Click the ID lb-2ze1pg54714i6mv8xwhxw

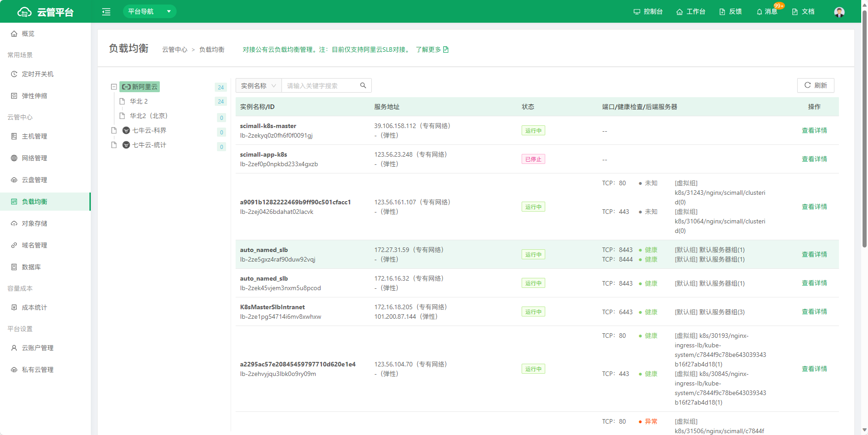pyautogui.click(x=281, y=316)
